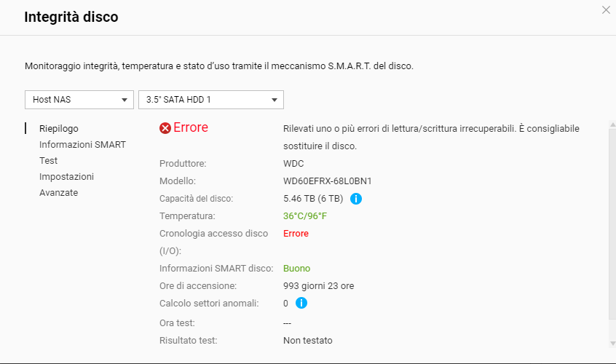The height and width of the screenshot is (364, 616).
Task: Click the 993 giorni 23 ore value
Action: pyautogui.click(x=318, y=285)
